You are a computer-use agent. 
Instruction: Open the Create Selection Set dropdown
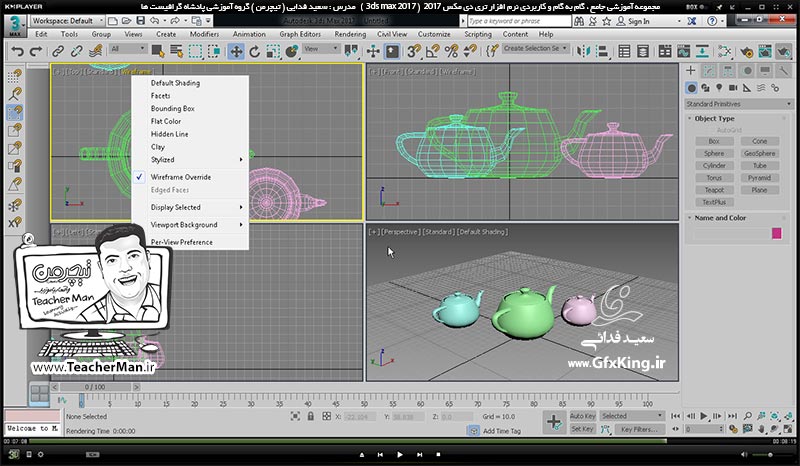tap(535, 48)
